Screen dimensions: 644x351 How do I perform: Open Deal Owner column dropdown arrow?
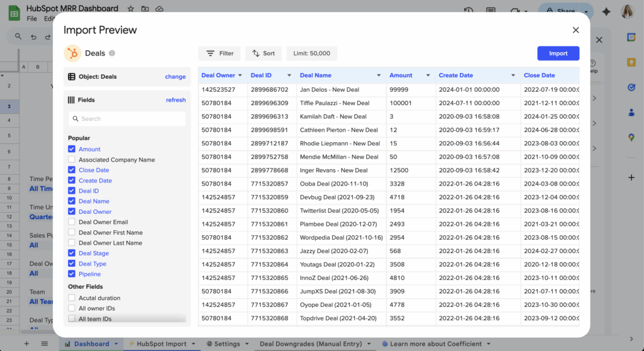click(240, 75)
